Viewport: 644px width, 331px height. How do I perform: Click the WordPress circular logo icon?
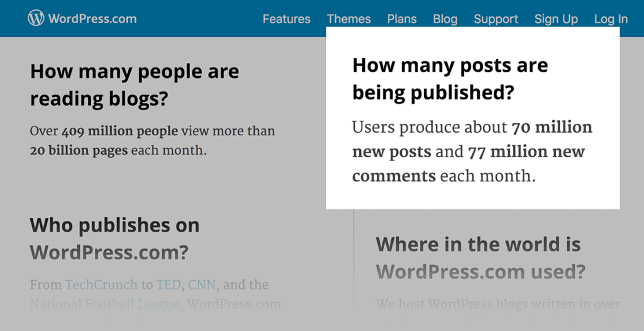(36, 18)
